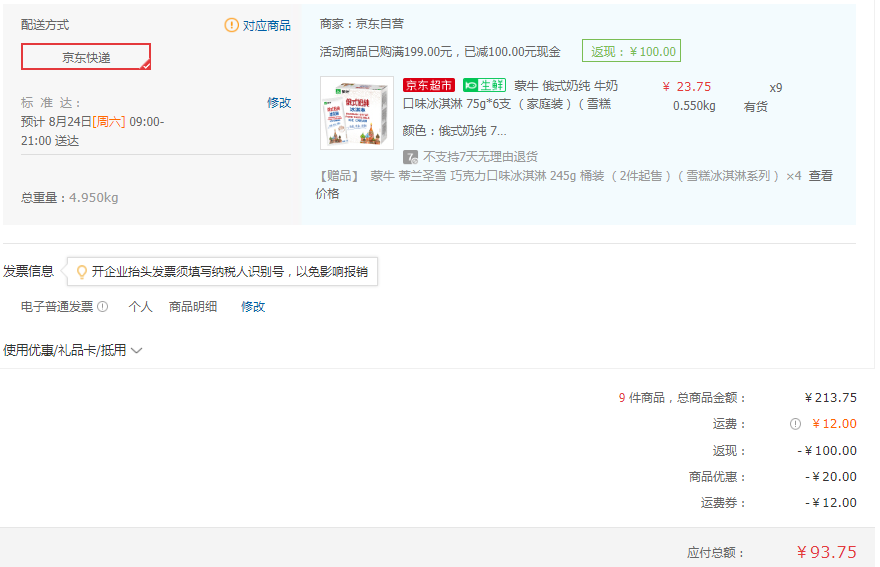Click the 总重量：4.950kg text
Viewport: 880px width, 567px height.
click(70, 198)
